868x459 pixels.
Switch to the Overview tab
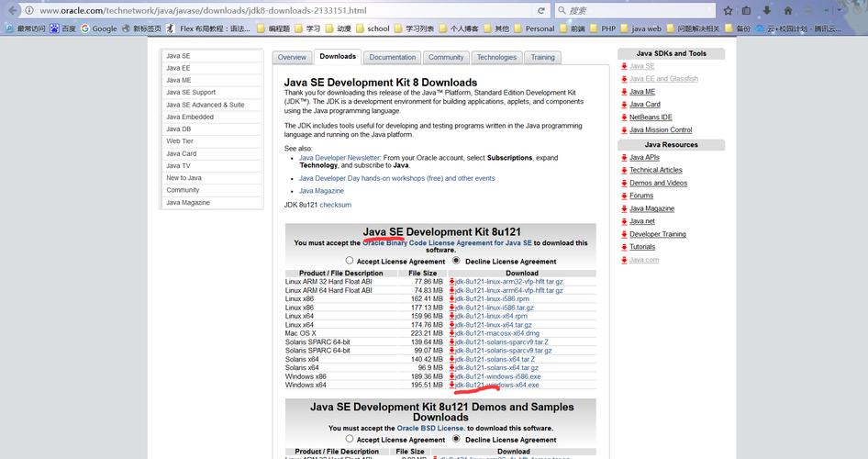pyautogui.click(x=292, y=57)
